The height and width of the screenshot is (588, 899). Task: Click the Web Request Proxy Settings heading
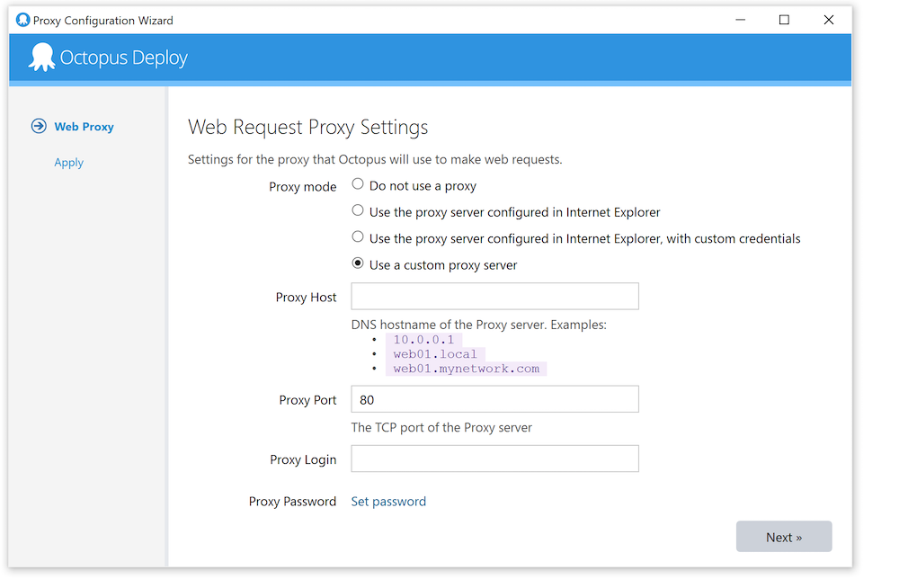point(307,128)
